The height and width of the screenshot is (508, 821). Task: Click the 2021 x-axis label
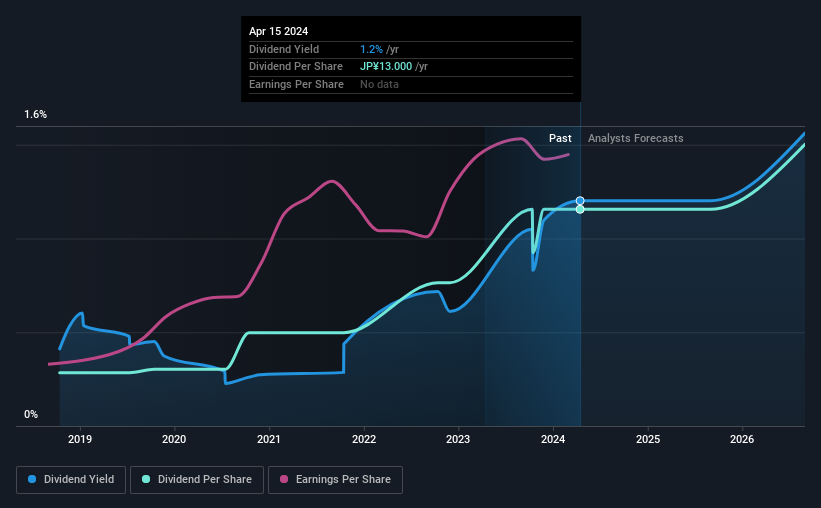coord(269,439)
